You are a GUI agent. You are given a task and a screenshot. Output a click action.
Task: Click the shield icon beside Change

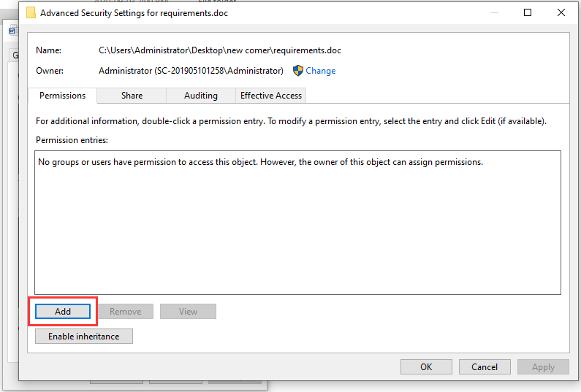pyautogui.click(x=298, y=71)
